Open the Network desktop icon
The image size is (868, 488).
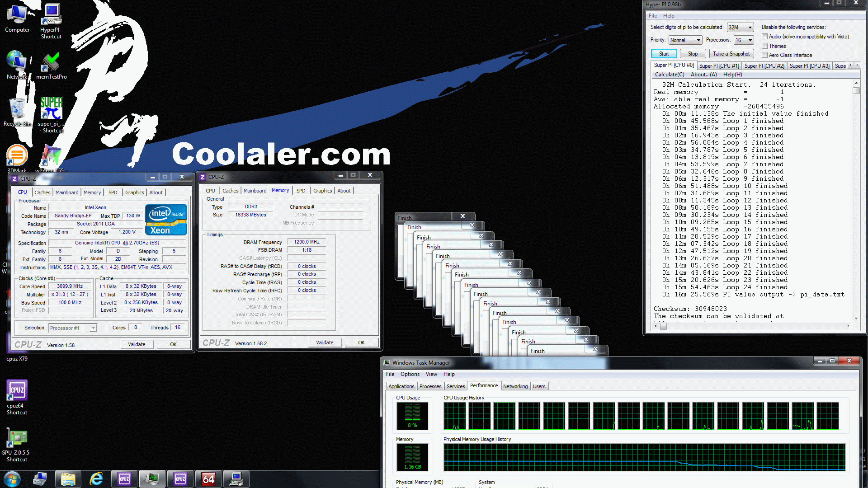[17, 66]
